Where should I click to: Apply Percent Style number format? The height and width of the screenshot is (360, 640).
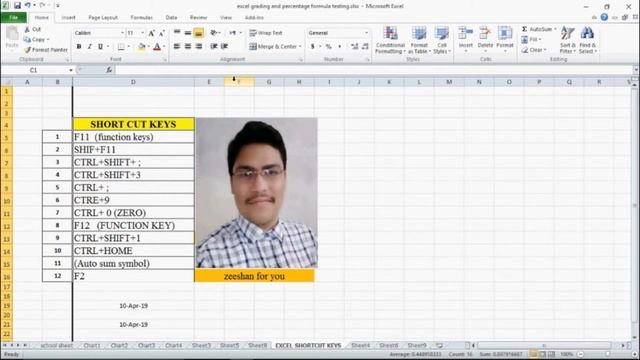(329, 47)
